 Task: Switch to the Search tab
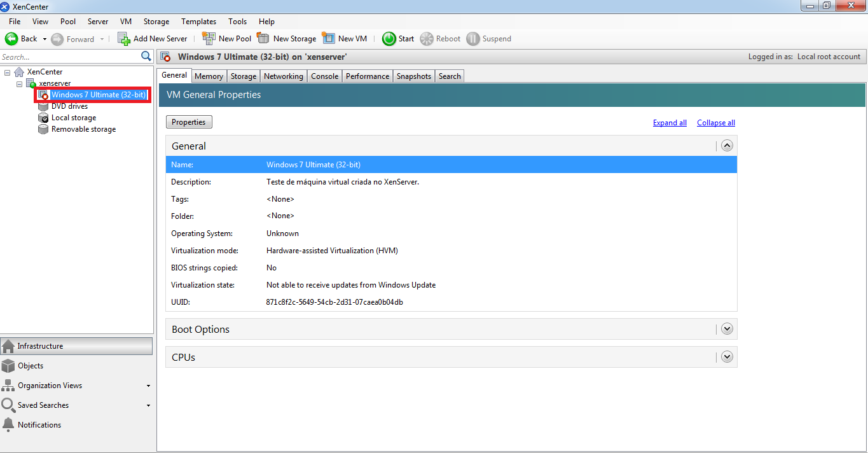pos(450,76)
